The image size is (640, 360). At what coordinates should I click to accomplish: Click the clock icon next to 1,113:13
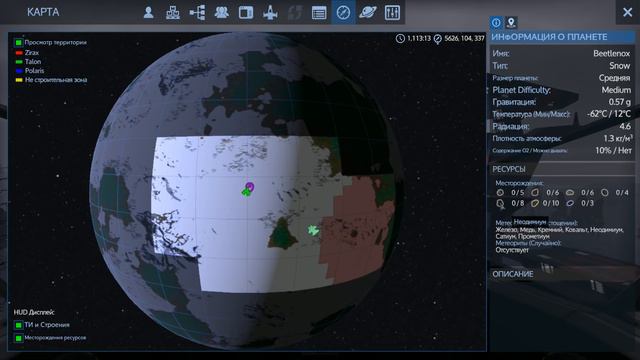[x=400, y=38]
